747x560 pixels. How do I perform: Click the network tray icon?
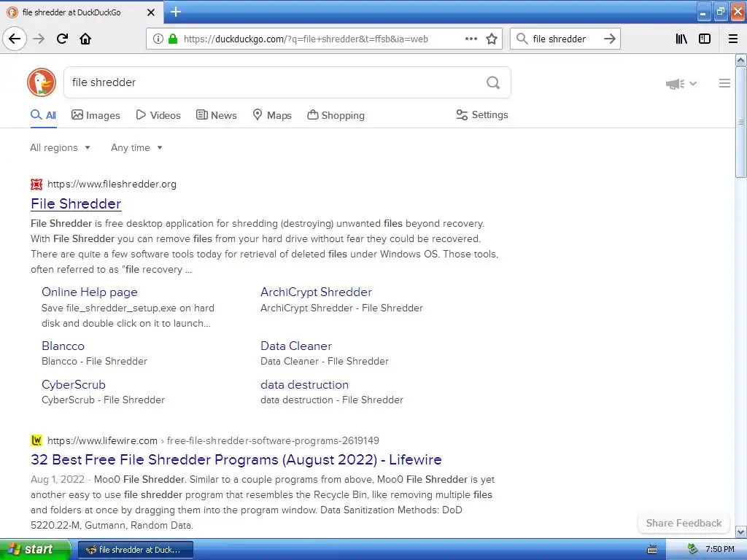tap(692, 549)
